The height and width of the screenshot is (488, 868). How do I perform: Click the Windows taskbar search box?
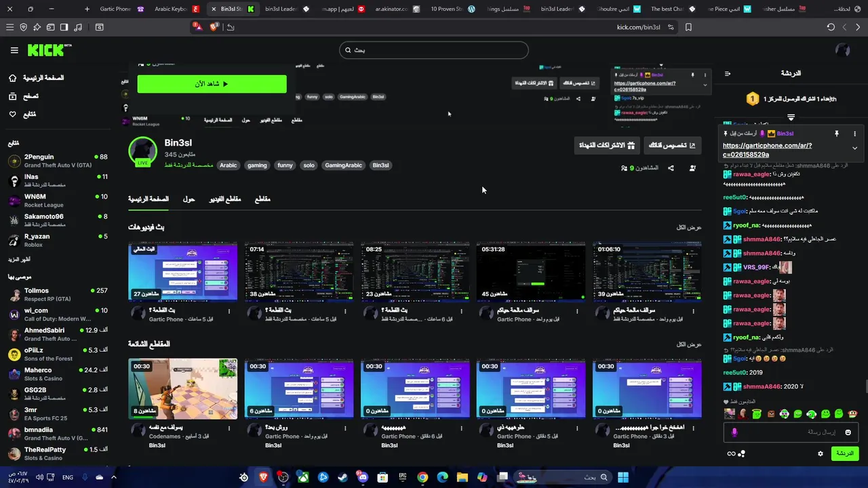click(x=562, y=477)
